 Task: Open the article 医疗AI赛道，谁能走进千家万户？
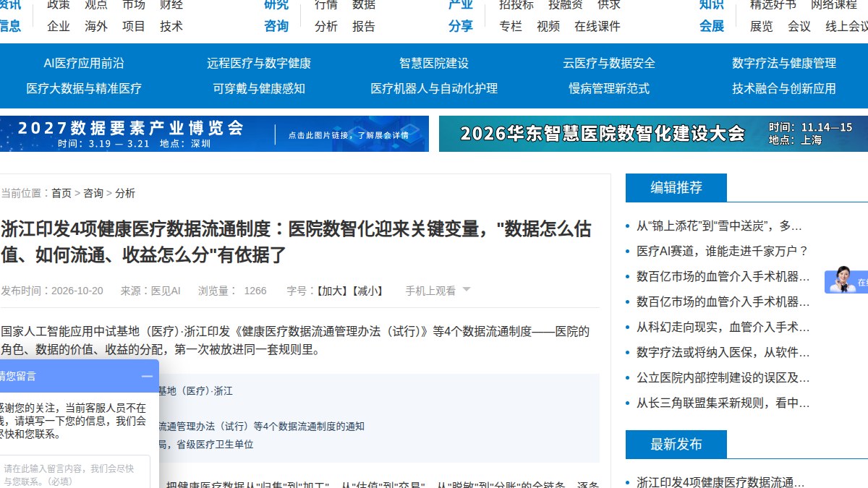723,251
